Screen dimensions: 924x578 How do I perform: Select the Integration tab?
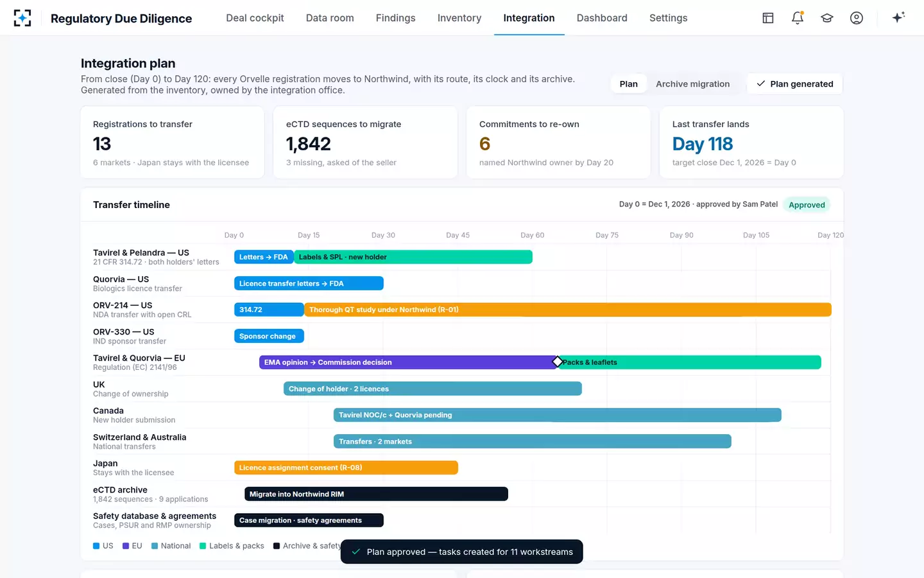(529, 18)
